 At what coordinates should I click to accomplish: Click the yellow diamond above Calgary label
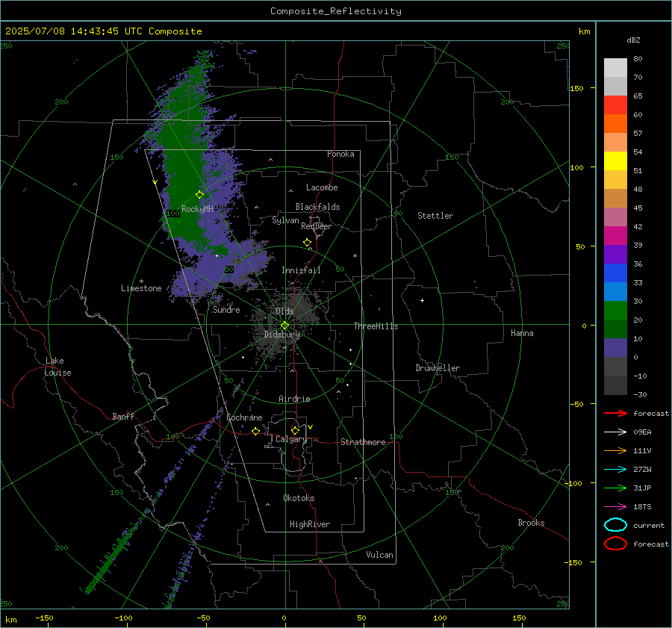(295, 430)
